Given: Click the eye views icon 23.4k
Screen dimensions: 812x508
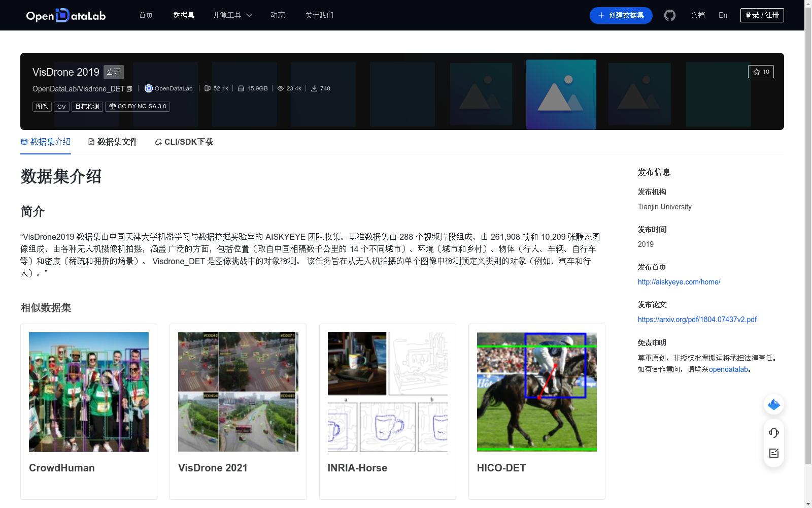Looking at the screenshot, I should point(280,88).
